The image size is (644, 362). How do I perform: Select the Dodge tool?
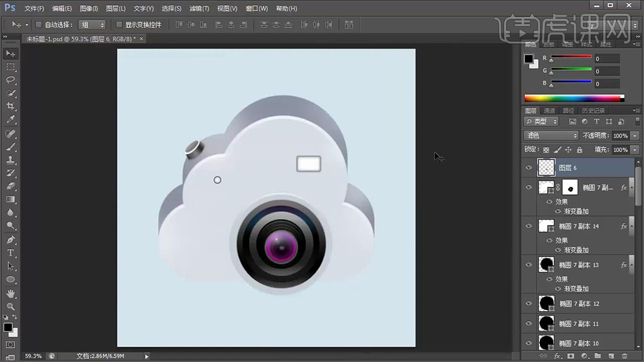(10, 226)
